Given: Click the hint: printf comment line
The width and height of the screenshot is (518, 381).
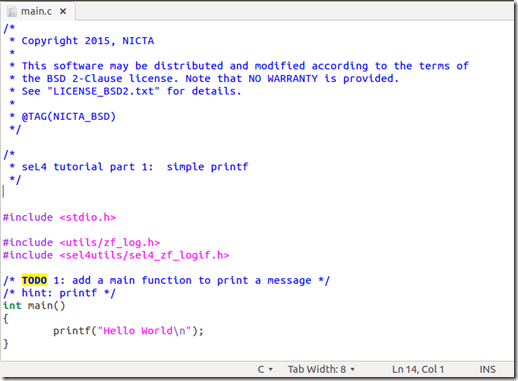Looking at the screenshot, I should [x=59, y=293].
